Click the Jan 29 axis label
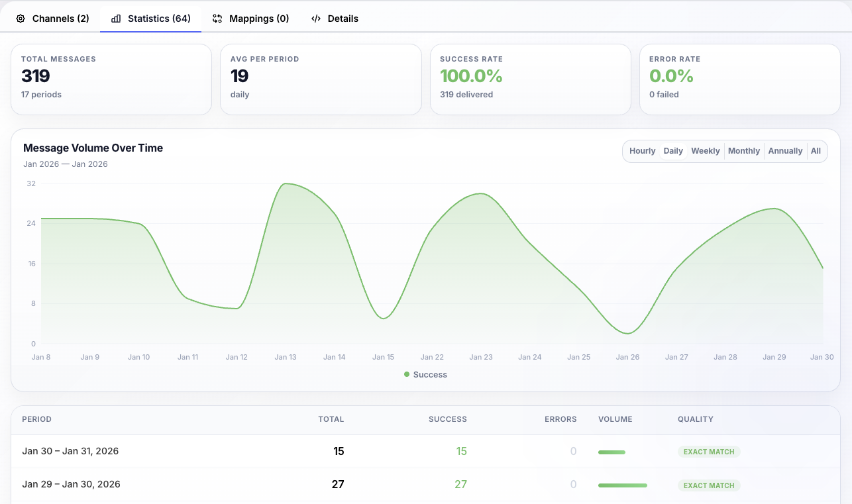 coord(774,357)
